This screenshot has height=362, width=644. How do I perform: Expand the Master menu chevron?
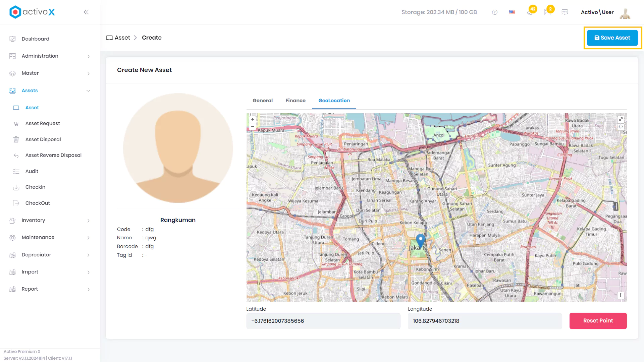[88, 73]
